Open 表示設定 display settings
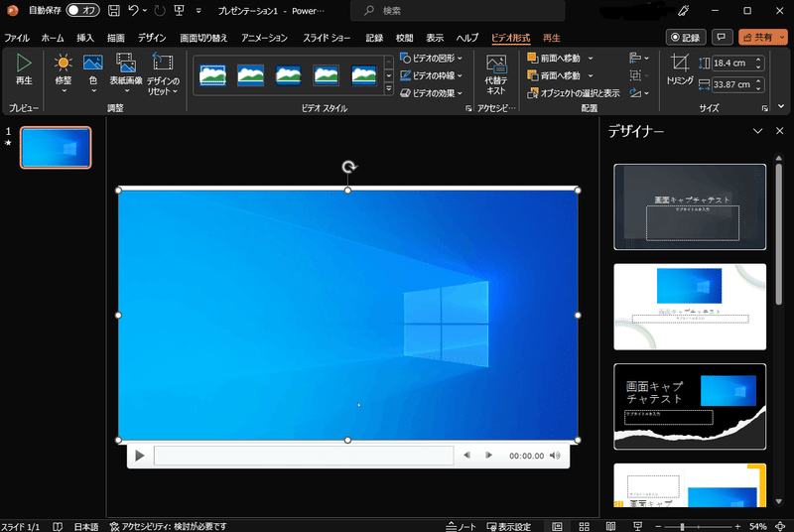This screenshot has width=794, height=532. coord(509,526)
